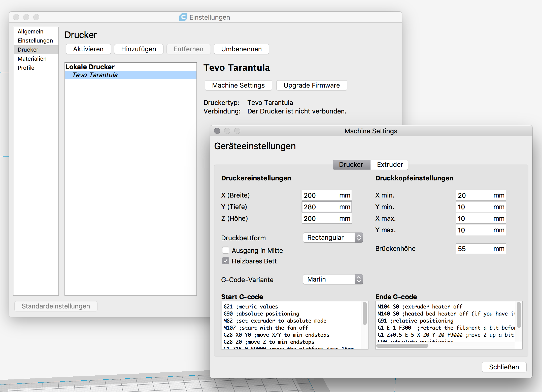
Task: Edit the Z (Höhe) field
Action: 327,218
